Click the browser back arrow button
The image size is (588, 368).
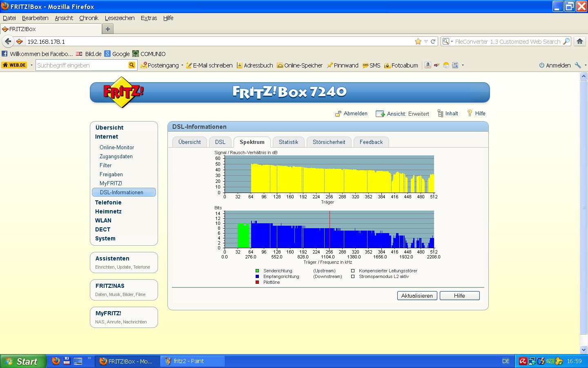point(8,41)
